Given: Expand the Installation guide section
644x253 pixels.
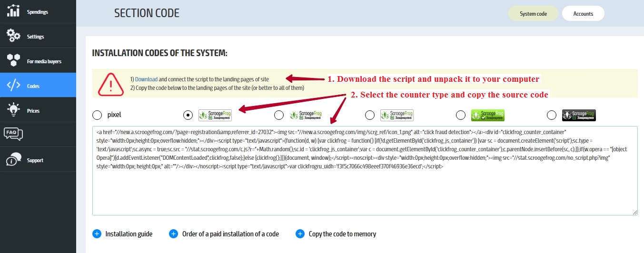Looking at the screenshot, I should tap(97, 234).
